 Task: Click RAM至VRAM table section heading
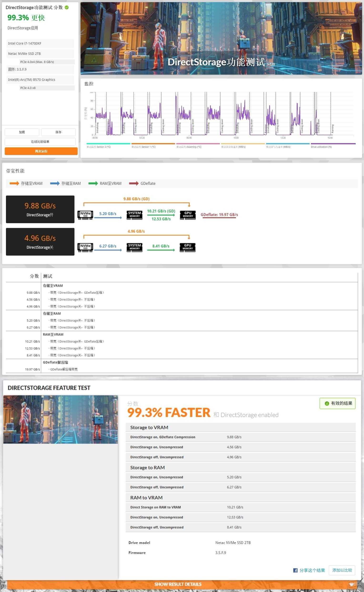pyautogui.click(x=53, y=334)
